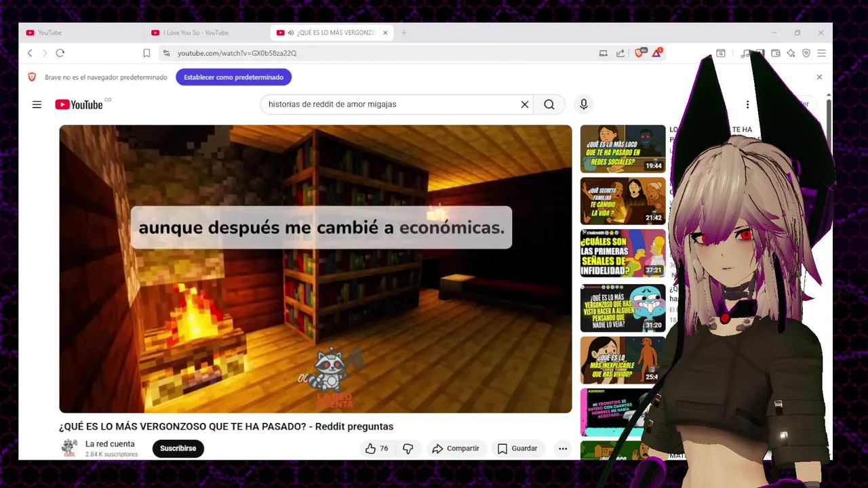Install app icon in address bar
This screenshot has height=488, width=868.
603,53
